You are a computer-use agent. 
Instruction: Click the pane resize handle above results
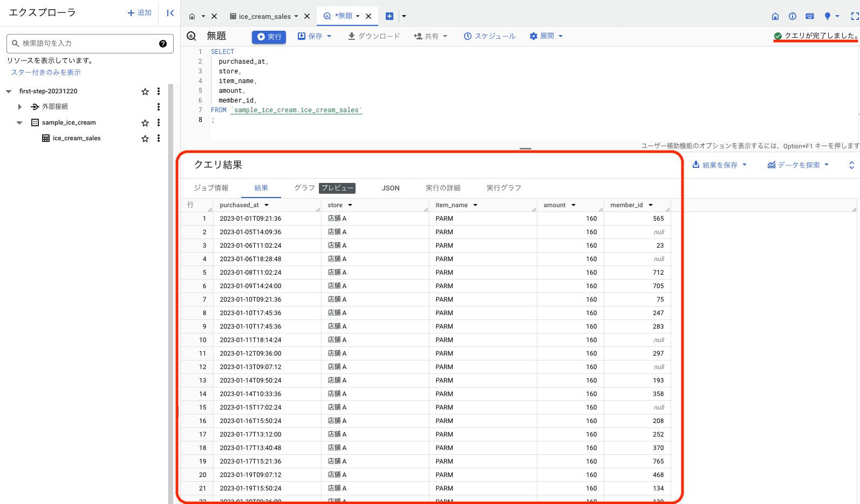(x=525, y=148)
